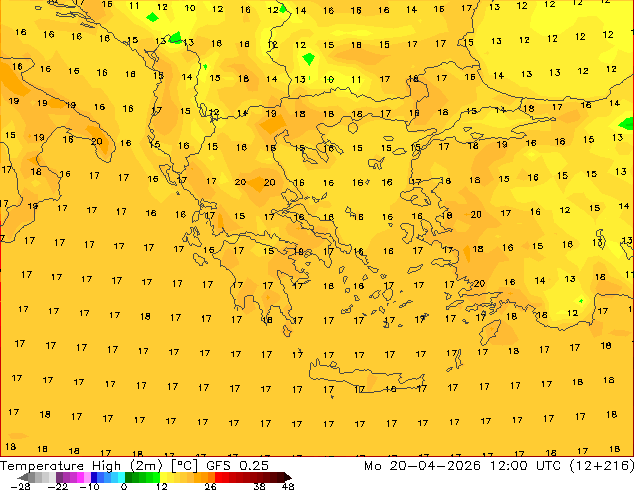634x490 pixels.
Task: Click the bright red swatch in legend
Action: (x=218, y=477)
